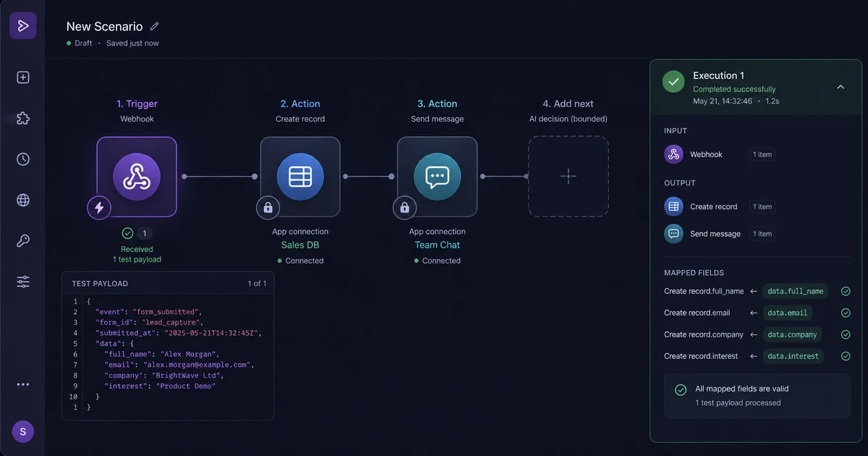Open the Create record 1 item badge
This screenshot has height=456, width=868.
click(x=762, y=206)
